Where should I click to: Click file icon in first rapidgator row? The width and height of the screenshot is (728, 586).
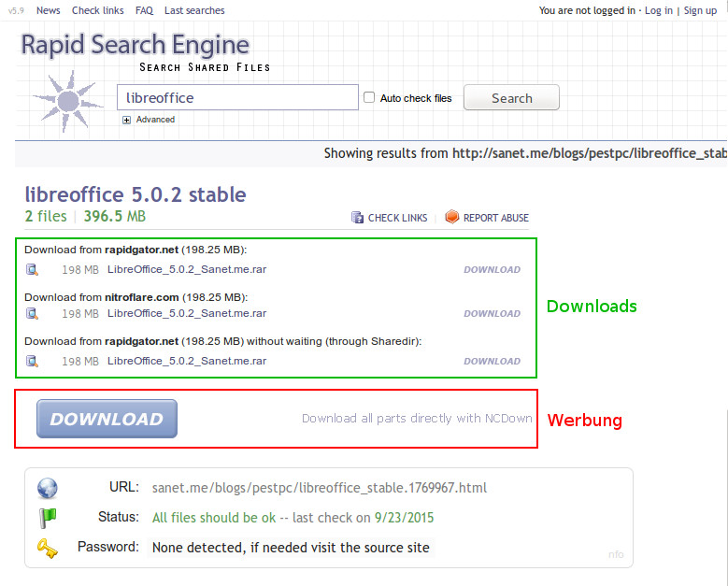[x=32, y=270]
